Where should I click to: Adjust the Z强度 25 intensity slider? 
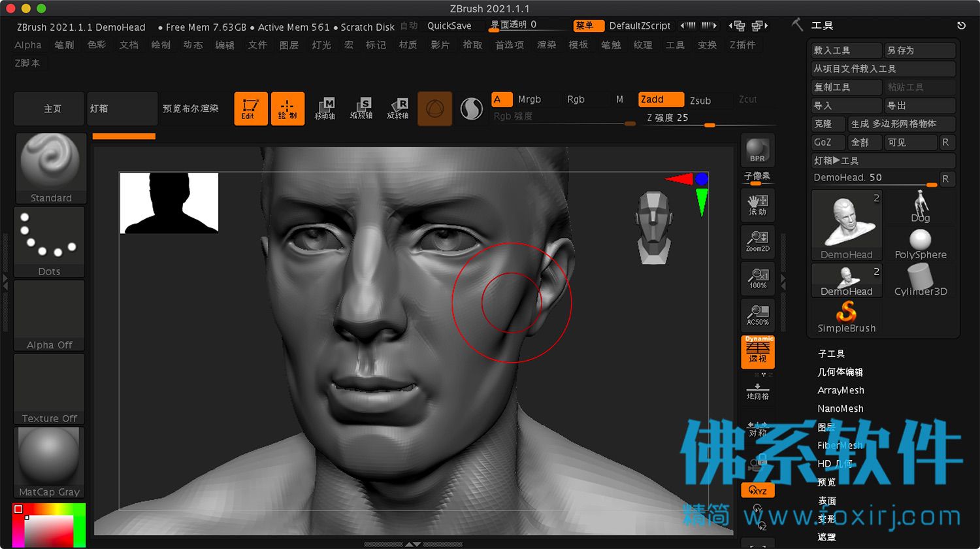coord(709,118)
